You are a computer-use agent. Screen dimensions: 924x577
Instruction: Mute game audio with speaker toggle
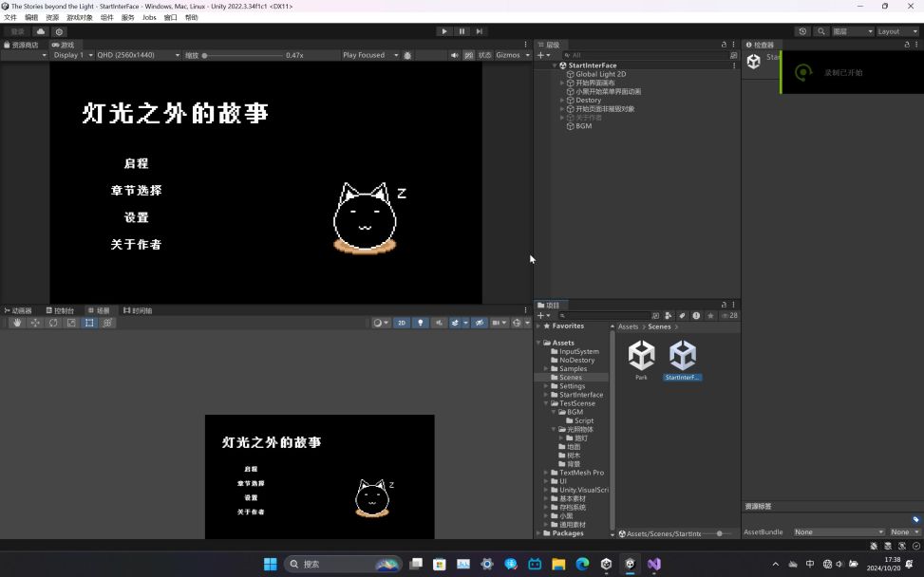click(x=454, y=55)
